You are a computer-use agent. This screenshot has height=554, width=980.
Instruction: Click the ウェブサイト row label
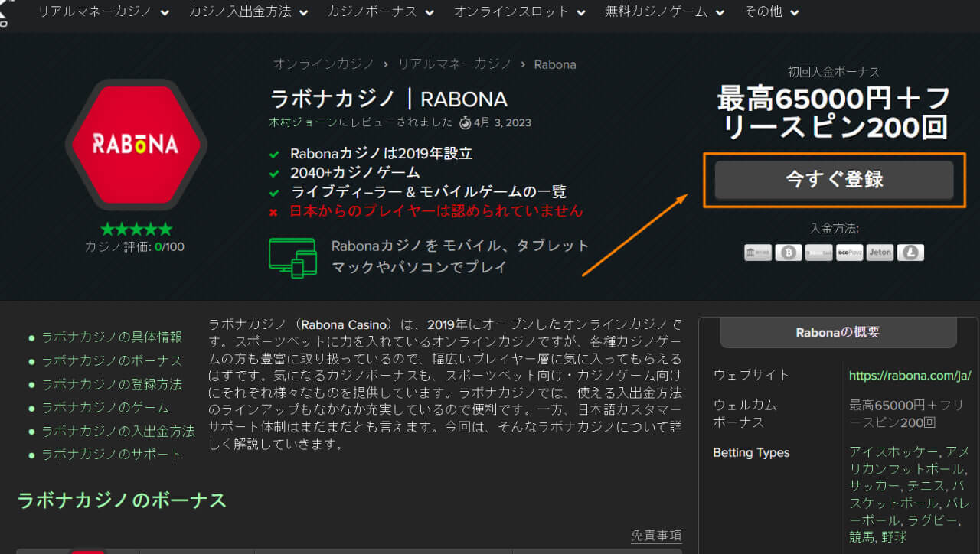[x=751, y=375]
